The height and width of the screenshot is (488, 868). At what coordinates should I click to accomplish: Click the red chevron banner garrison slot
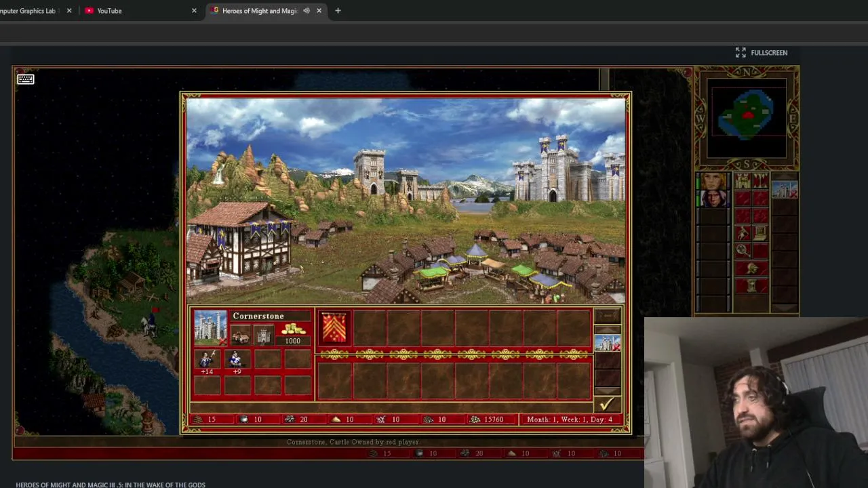334,329
